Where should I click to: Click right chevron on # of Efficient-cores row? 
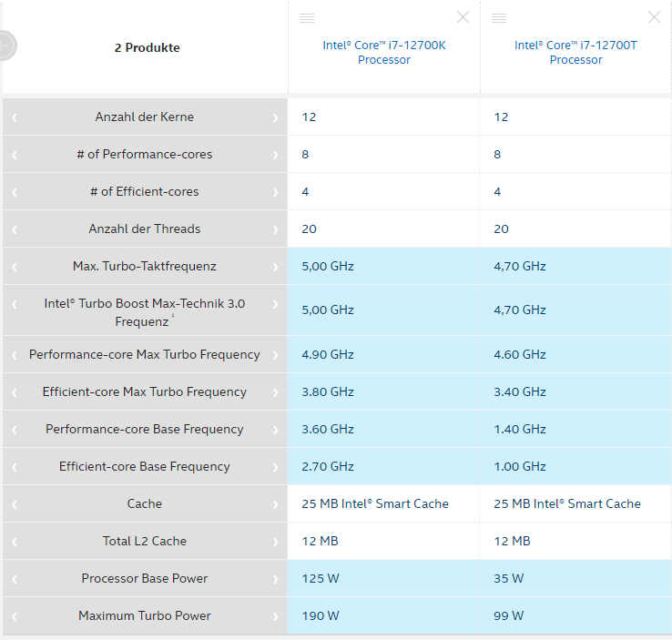275,192
